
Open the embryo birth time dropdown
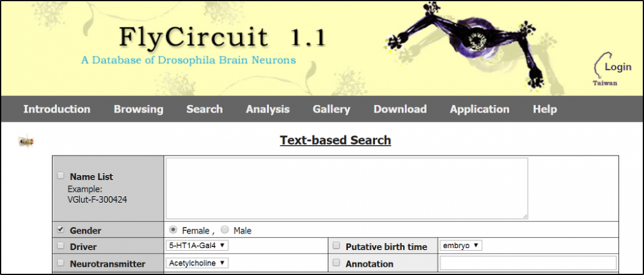point(460,245)
